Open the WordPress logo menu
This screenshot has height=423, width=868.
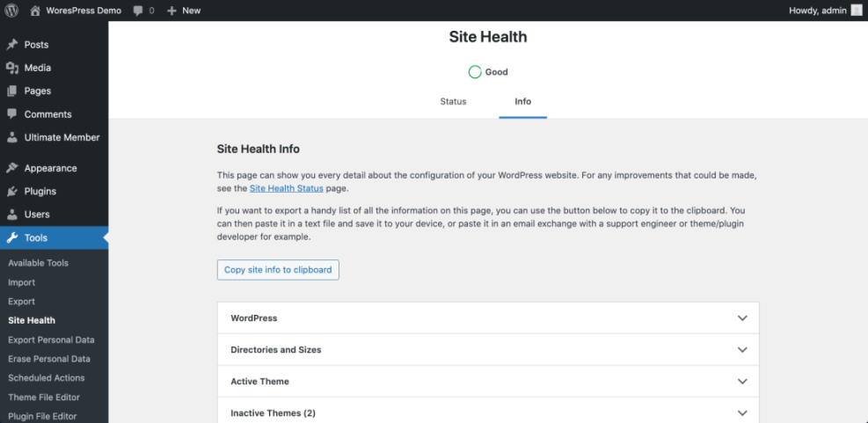[x=11, y=11]
